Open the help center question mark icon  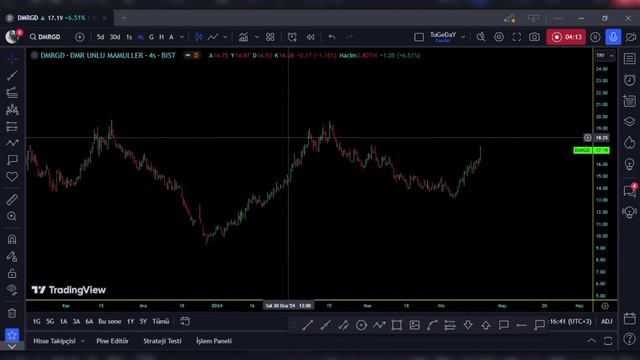pos(630,338)
